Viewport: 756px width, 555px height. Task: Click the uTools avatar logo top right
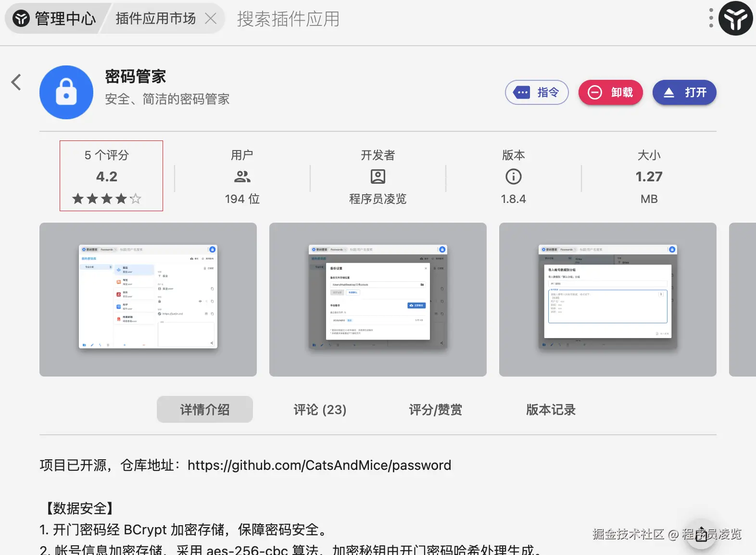pyautogui.click(x=735, y=18)
